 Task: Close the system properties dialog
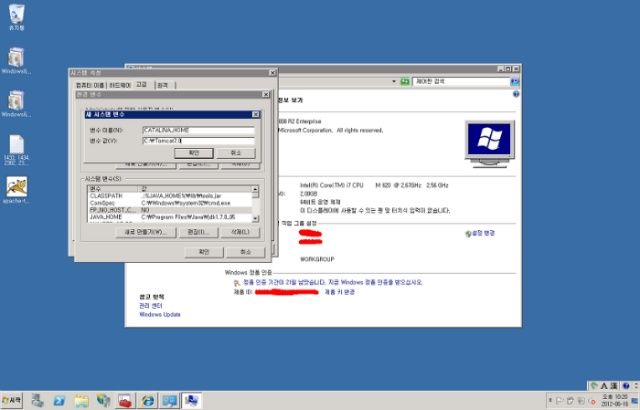pyautogui.click(x=273, y=73)
